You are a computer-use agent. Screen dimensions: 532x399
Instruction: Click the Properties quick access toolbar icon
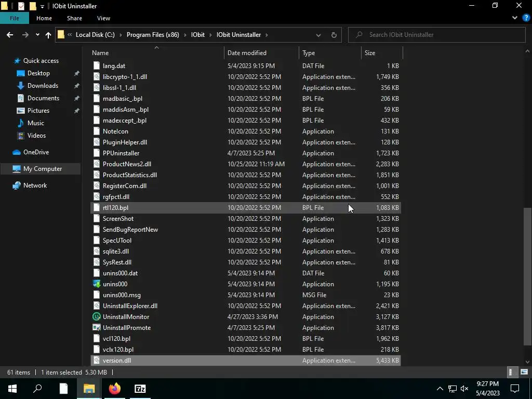coord(21,6)
